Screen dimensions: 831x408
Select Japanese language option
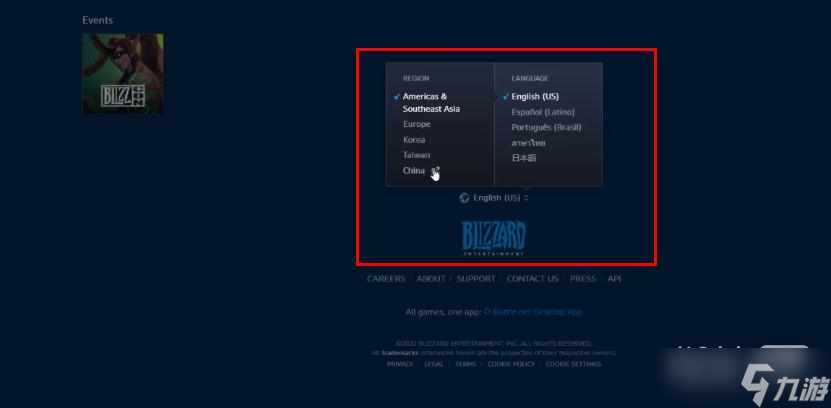(x=524, y=158)
